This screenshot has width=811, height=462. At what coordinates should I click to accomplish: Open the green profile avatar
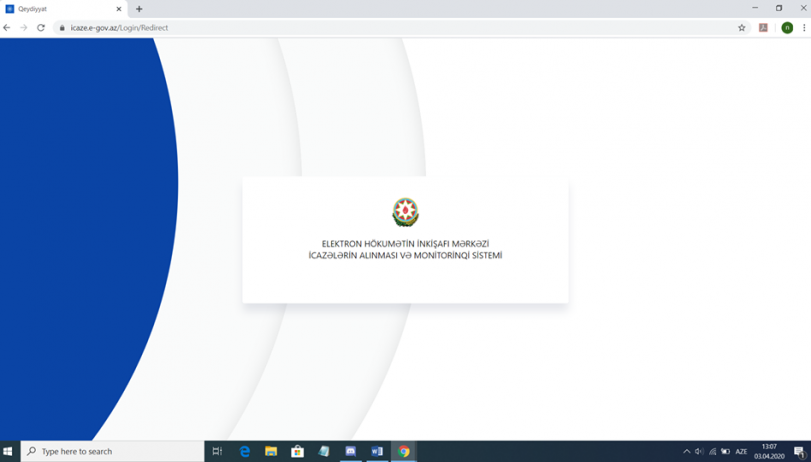787,28
